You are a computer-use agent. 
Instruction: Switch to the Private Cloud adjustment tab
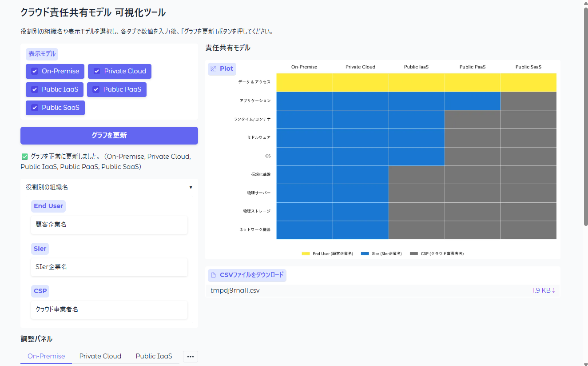[x=100, y=356]
